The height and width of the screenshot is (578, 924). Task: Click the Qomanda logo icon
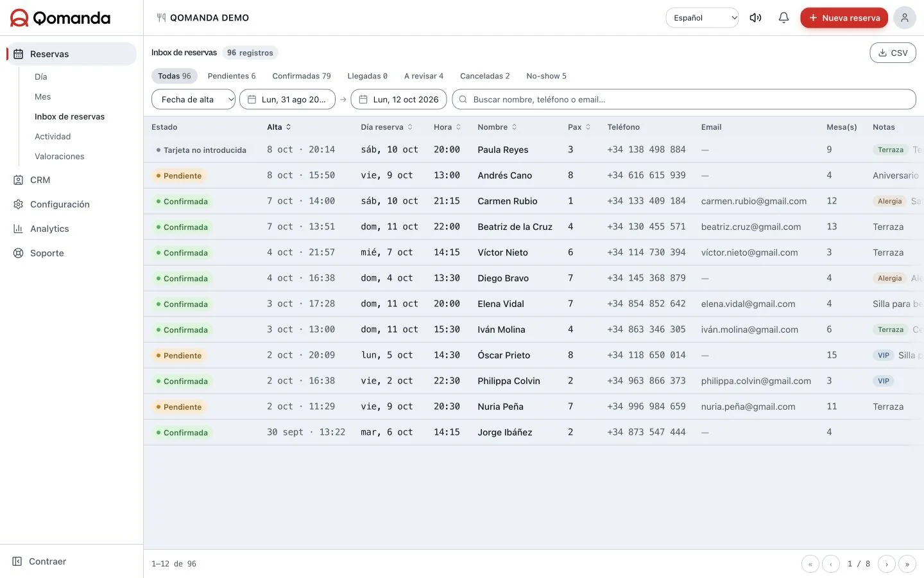pos(19,18)
